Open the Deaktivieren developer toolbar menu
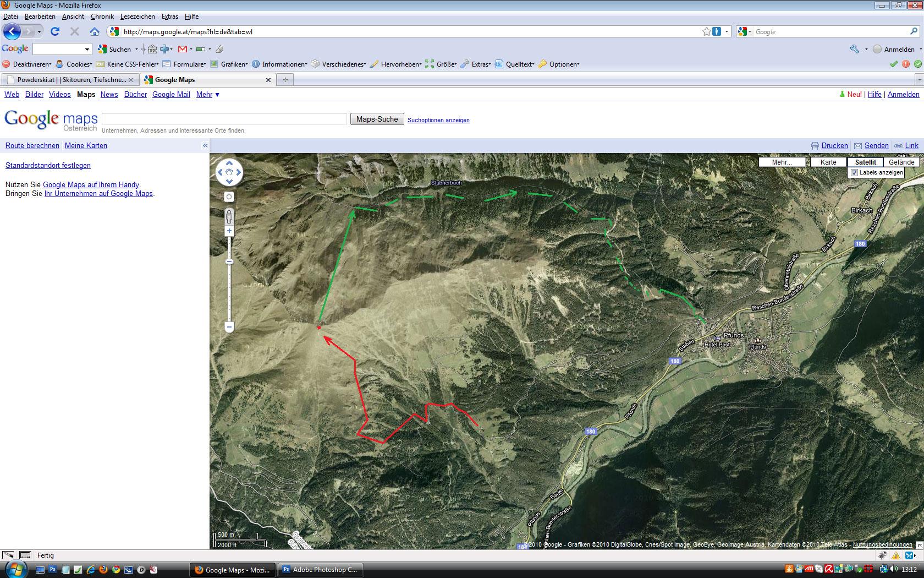The width and height of the screenshot is (924, 578). click(x=27, y=64)
